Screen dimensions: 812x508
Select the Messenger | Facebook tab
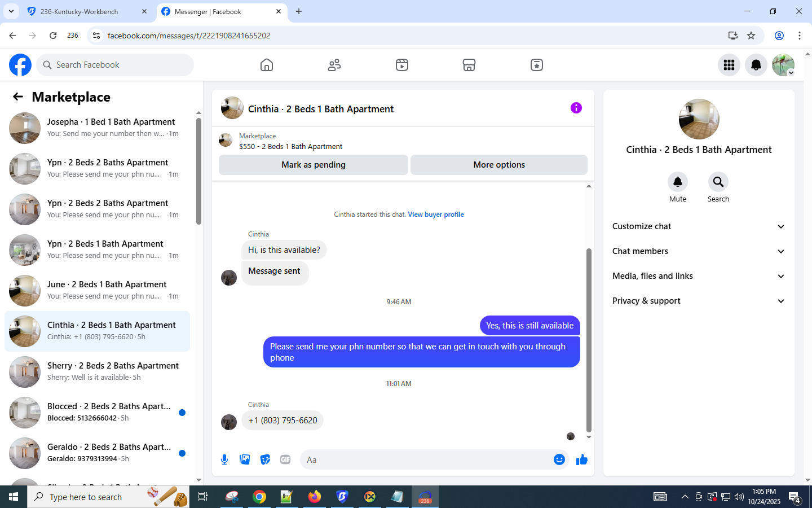[221, 11]
